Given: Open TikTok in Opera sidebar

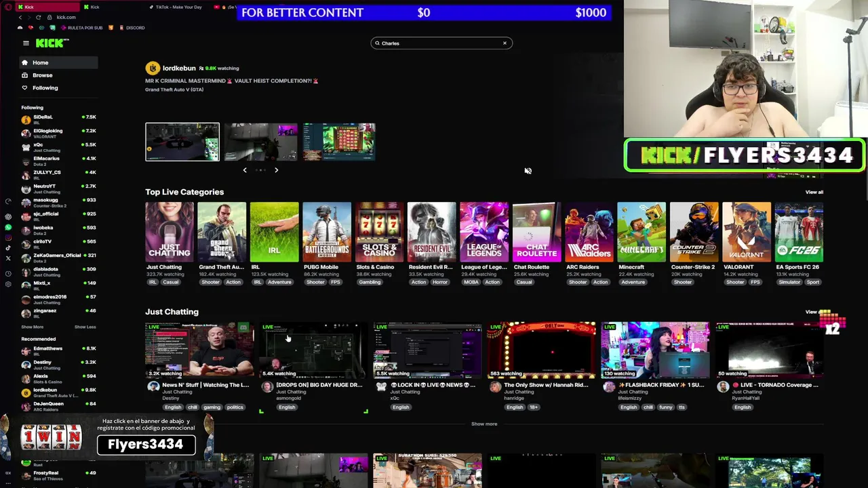Looking at the screenshot, I should 8,248.
